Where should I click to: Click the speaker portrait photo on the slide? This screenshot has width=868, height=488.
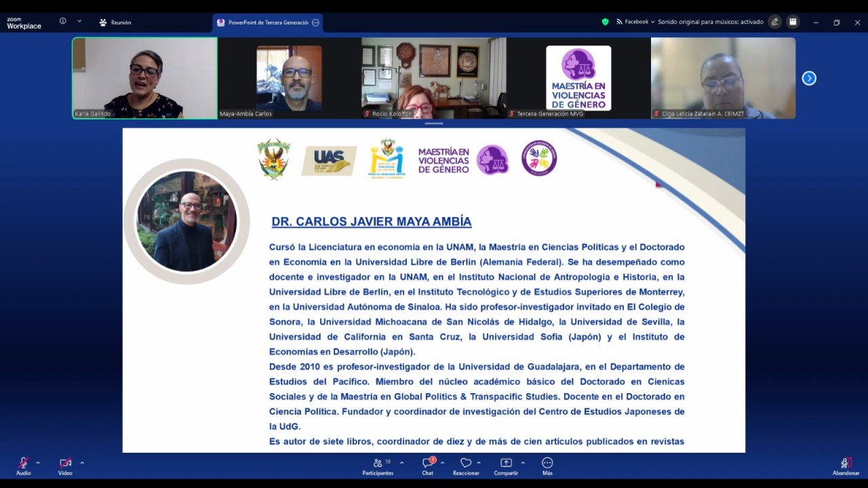[x=186, y=221]
